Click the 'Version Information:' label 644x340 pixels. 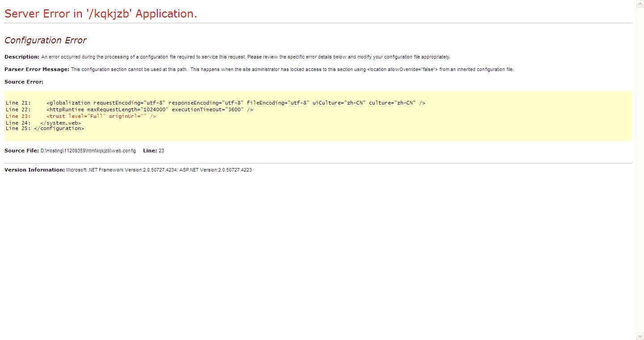[x=34, y=170]
